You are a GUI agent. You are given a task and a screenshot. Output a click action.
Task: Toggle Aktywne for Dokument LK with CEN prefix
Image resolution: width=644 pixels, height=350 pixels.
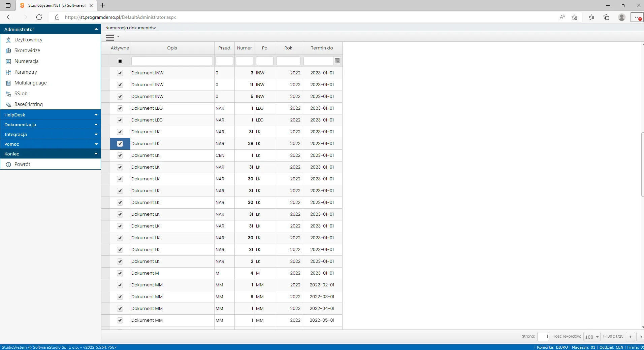coord(120,155)
